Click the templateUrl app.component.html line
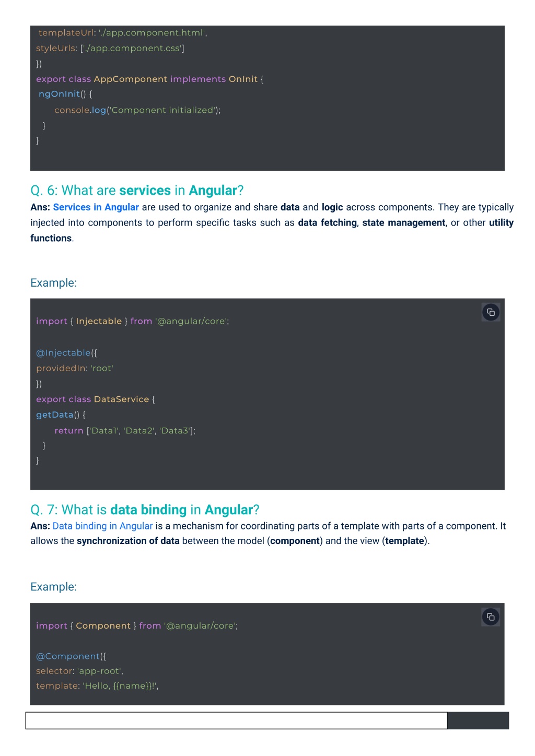535x756 pixels. (123, 32)
